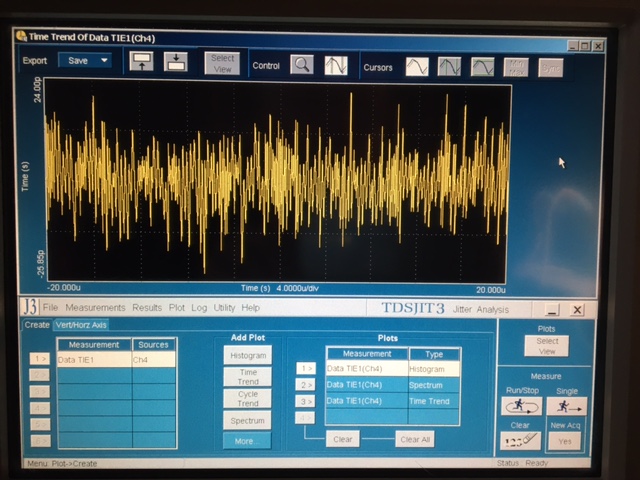Image resolution: width=640 pixels, height=480 pixels.
Task: Click the move-plot-up arrow icon
Action: coord(142,62)
